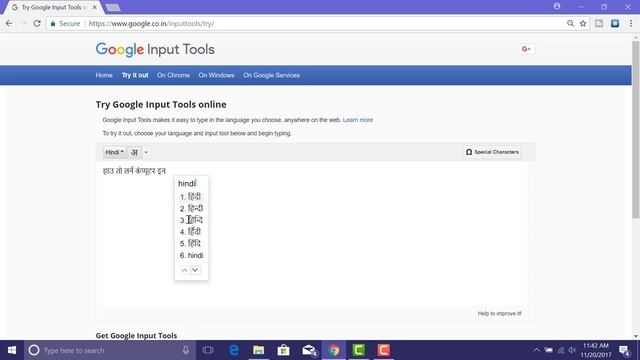
Task: Follow the Learn more link
Action: (x=358, y=120)
